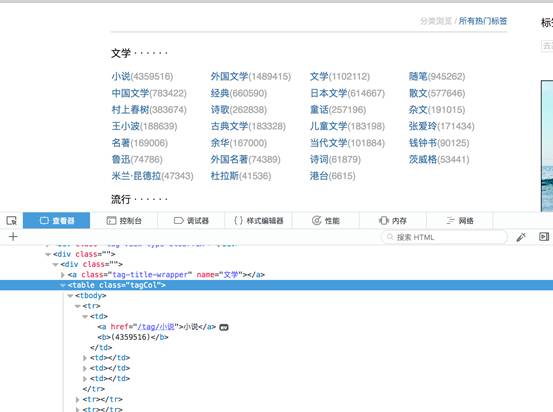Select the eyedropper color picker icon
The image size is (553, 412).
coord(521,237)
